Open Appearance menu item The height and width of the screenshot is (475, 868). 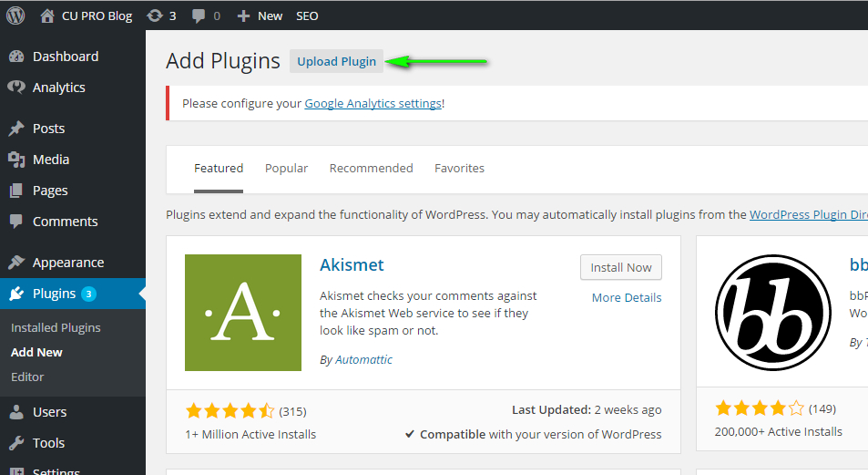point(68,263)
